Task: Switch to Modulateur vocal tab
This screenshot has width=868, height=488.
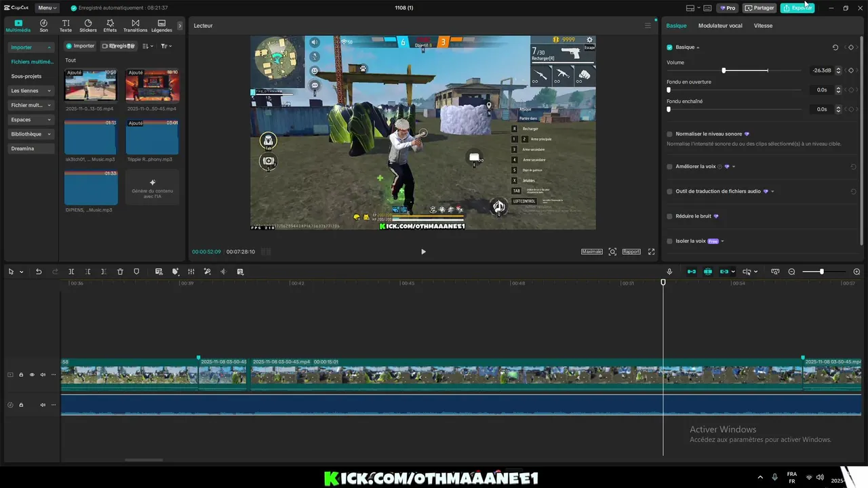Action: tap(720, 26)
